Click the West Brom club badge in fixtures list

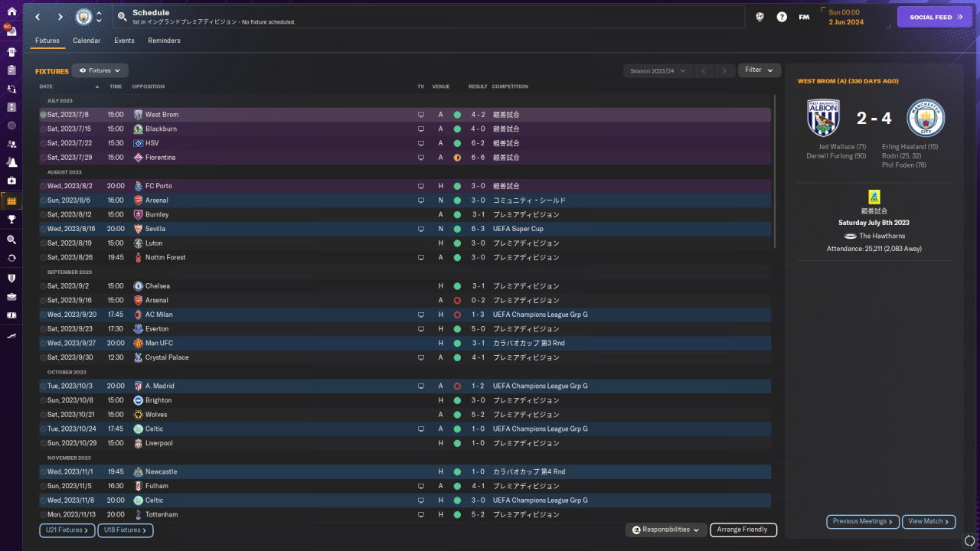[138, 115]
